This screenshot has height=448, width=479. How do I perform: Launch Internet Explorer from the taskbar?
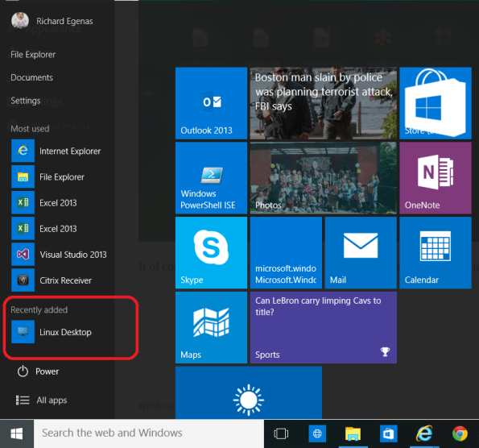coord(424,433)
